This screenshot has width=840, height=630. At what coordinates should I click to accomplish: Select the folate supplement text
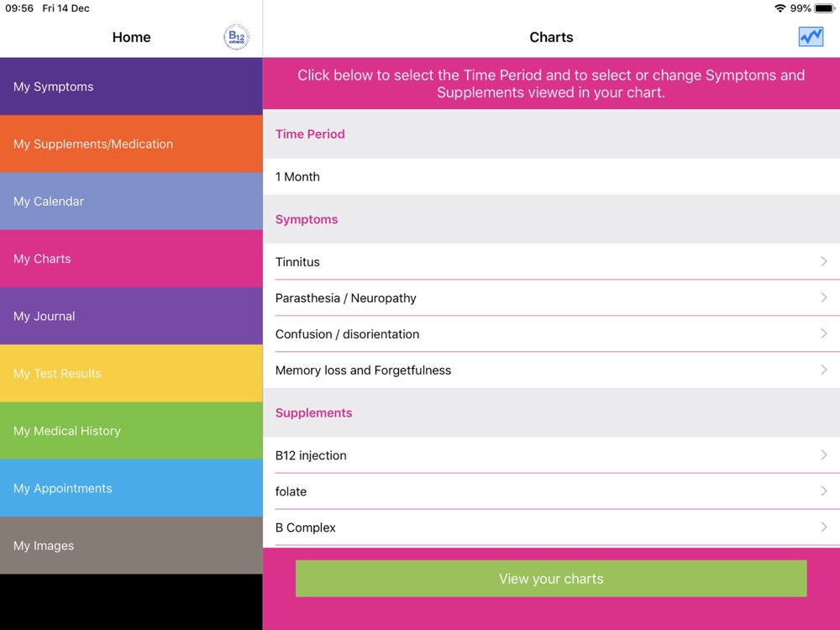pyautogui.click(x=291, y=491)
